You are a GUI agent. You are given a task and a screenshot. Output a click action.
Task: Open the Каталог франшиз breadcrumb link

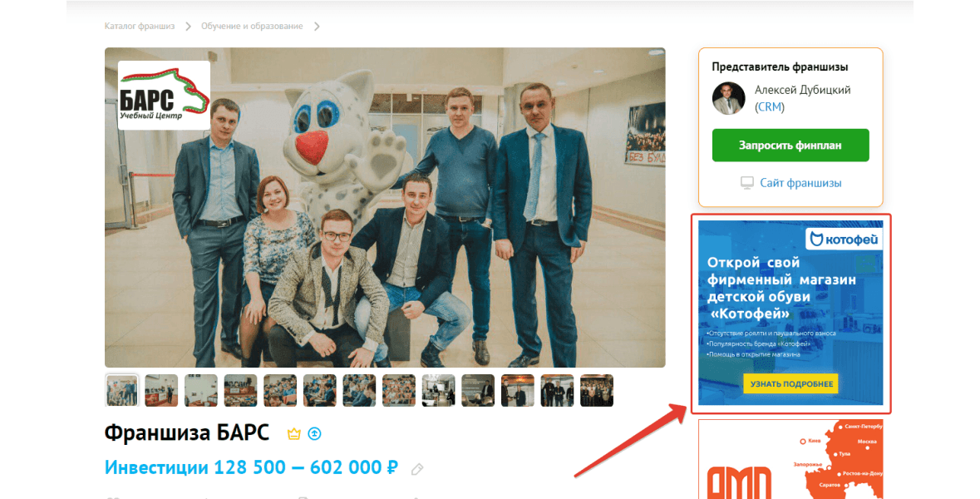pos(140,27)
